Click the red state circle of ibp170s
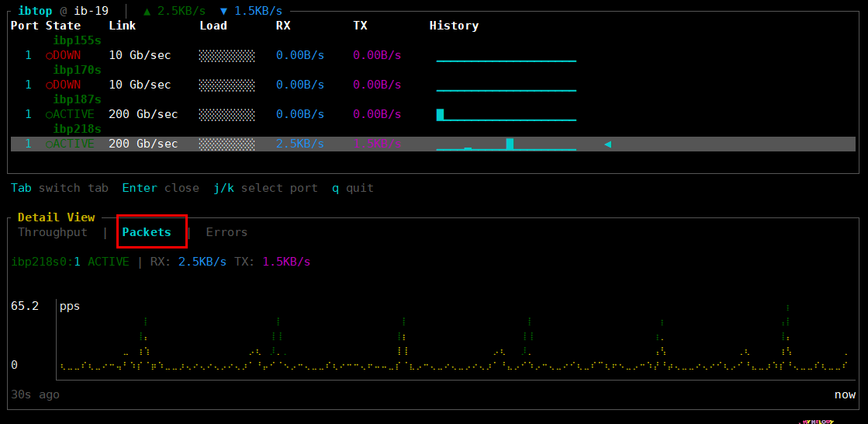The image size is (868, 424). (x=50, y=85)
